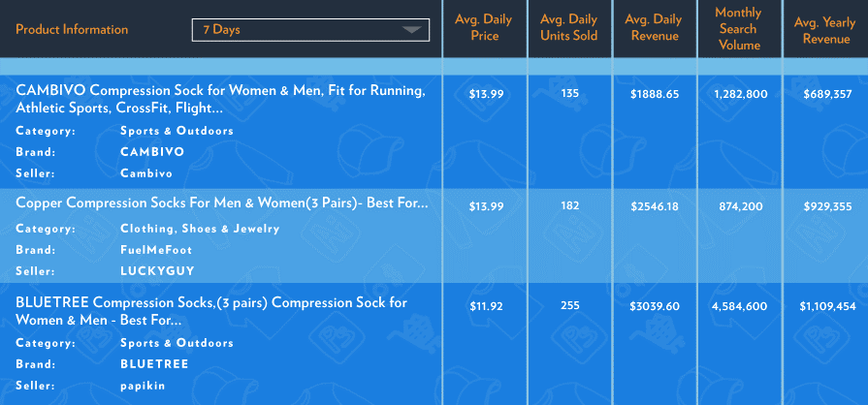Click the seller name Cambivo
This screenshot has width=868, height=405.
click(x=146, y=173)
